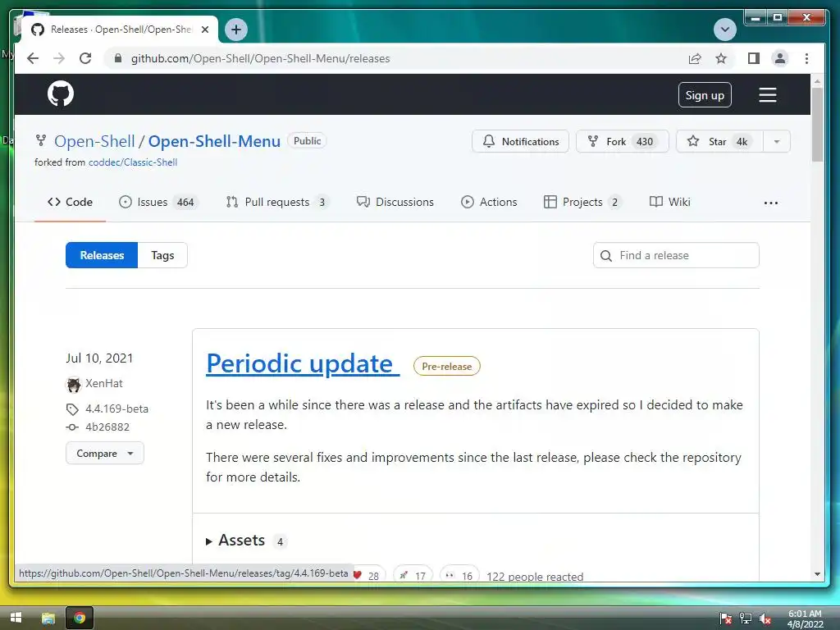Viewport: 840px width, 630px height.
Task: Click the GitHub logo in header
Action: click(x=61, y=94)
